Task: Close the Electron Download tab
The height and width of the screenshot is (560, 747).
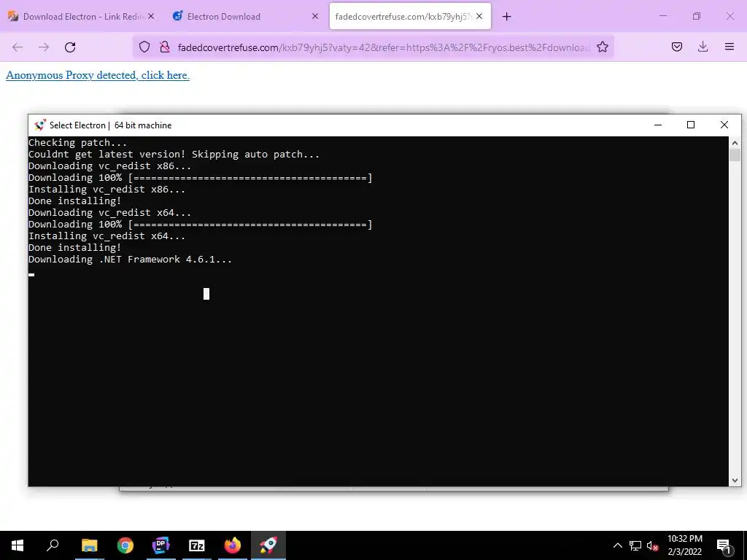Action: point(315,16)
